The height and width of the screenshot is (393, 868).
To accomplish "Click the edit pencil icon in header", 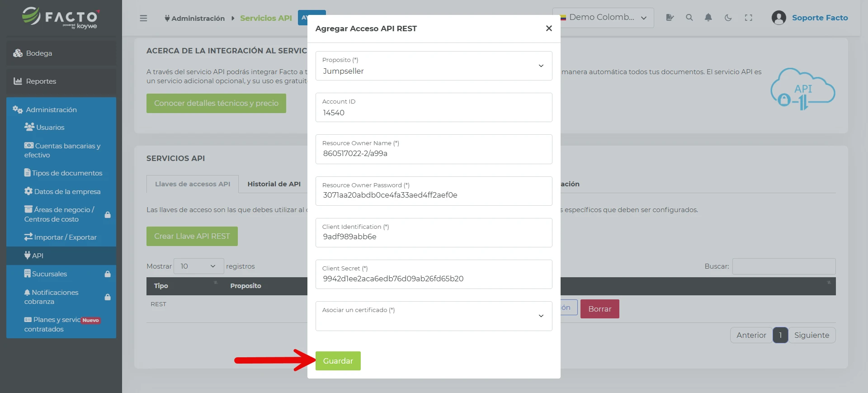I will [x=670, y=18].
